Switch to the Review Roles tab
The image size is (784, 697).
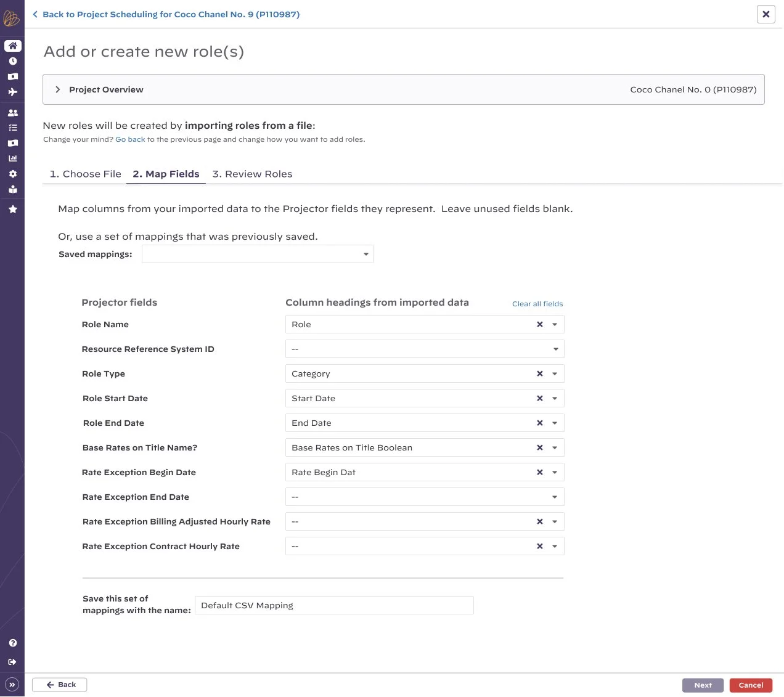click(252, 174)
